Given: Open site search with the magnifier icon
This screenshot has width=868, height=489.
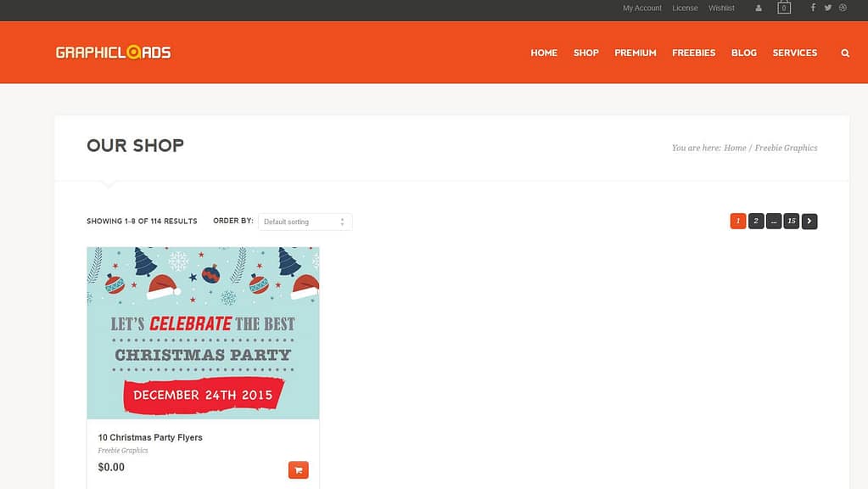Looking at the screenshot, I should [845, 53].
